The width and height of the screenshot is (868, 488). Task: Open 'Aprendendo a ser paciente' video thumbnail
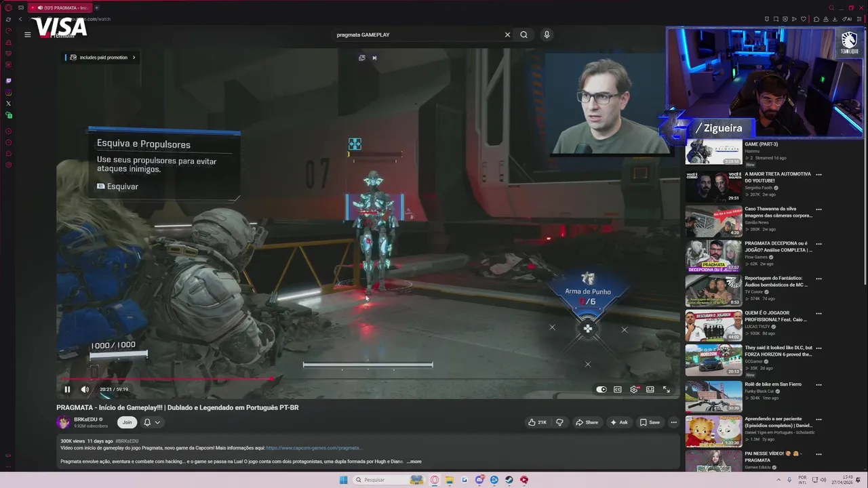(713, 431)
